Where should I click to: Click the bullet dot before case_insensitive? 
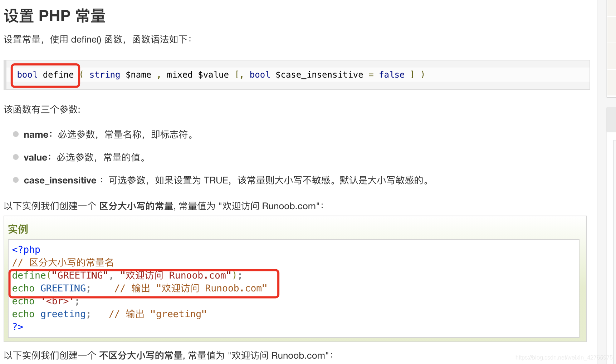click(x=16, y=180)
